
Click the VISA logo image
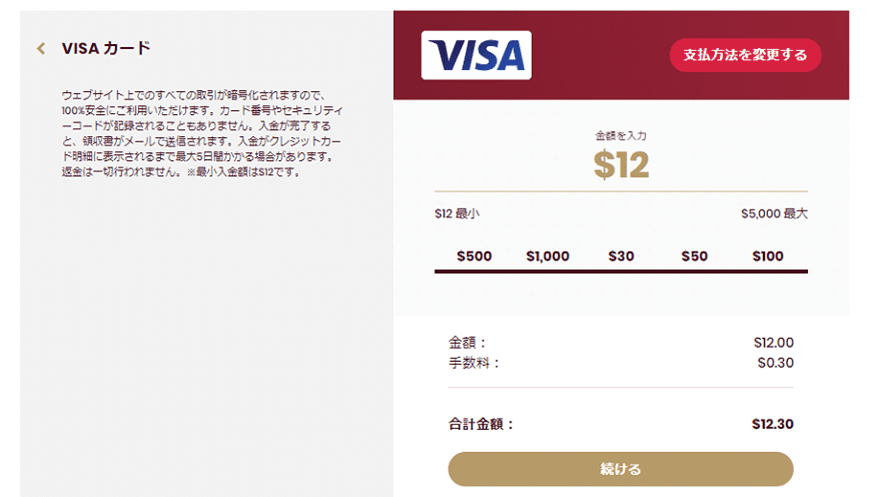pyautogui.click(x=476, y=55)
